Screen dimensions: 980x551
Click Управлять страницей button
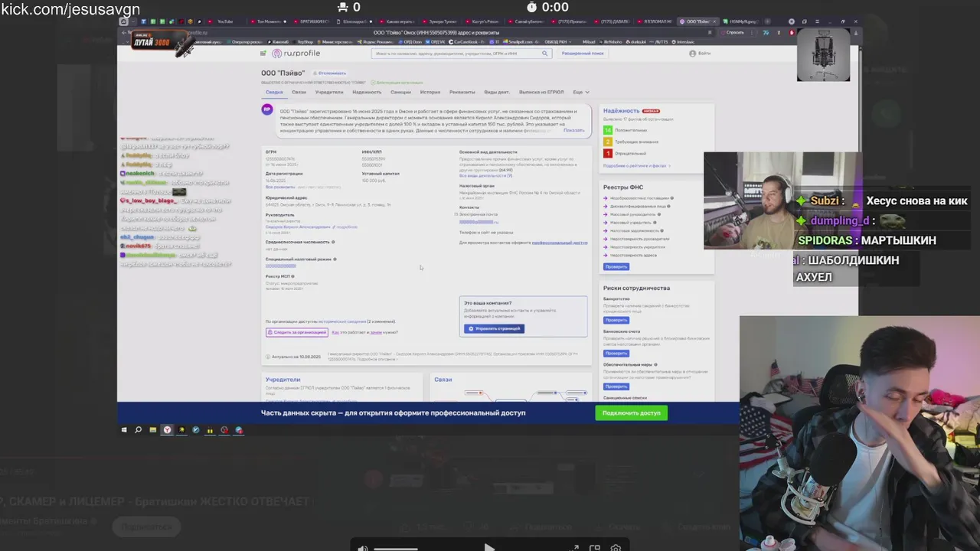pos(494,328)
